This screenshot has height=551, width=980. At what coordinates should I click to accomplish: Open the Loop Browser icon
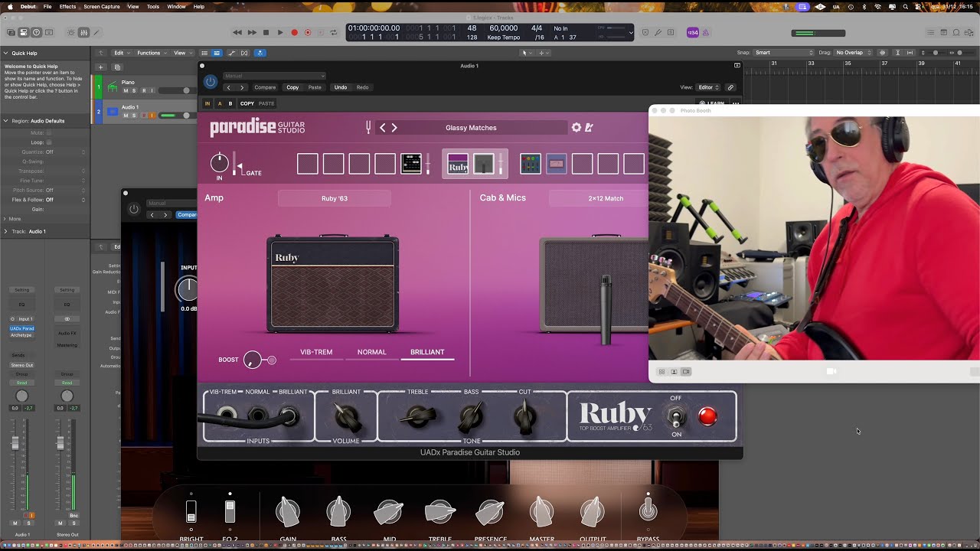tap(955, 33)
